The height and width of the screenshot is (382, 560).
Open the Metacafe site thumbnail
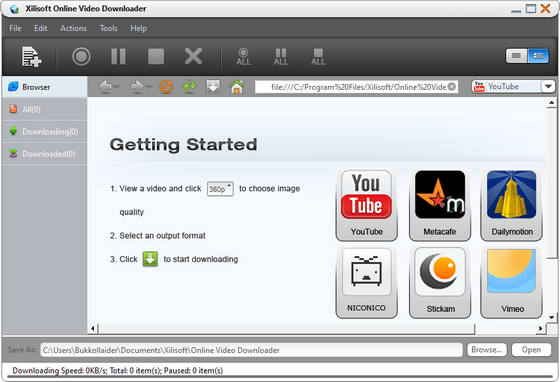(440, 205)
